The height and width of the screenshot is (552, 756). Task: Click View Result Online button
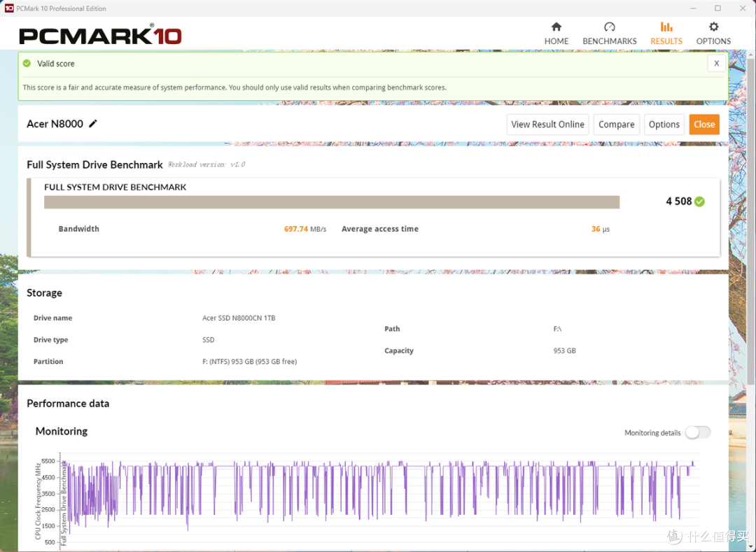pos(547,125)
